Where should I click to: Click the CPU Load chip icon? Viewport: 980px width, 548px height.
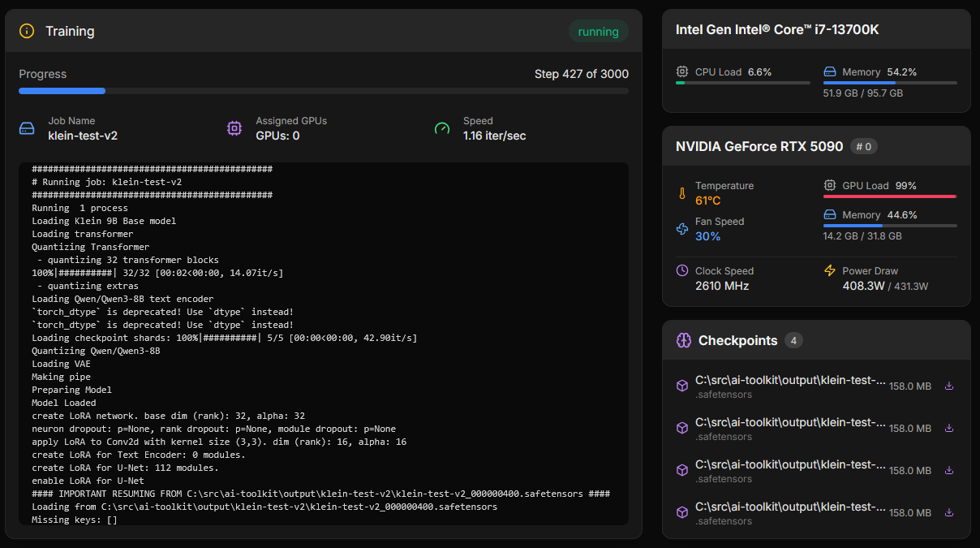pyautogui.click(x=681, y=71)
